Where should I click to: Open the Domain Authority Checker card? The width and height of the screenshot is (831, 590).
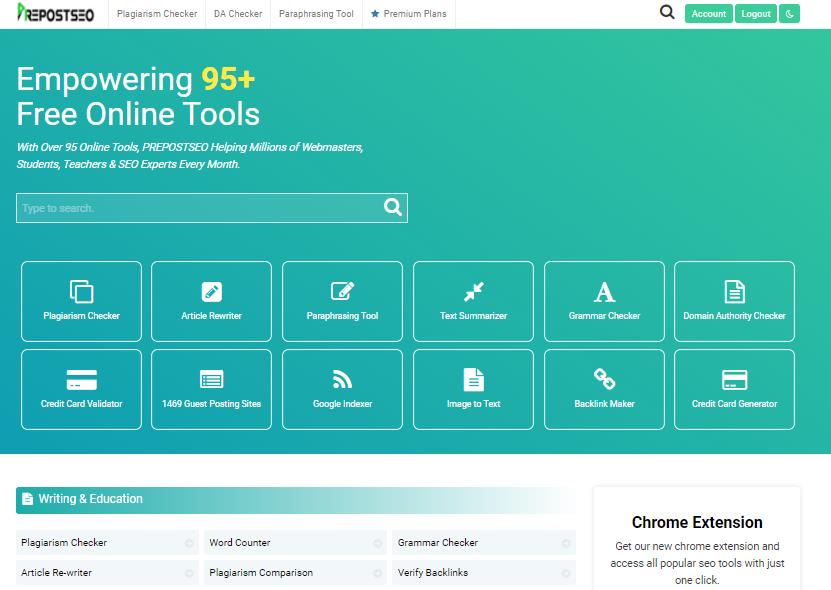pyautogui.click(x=734, y=301)
